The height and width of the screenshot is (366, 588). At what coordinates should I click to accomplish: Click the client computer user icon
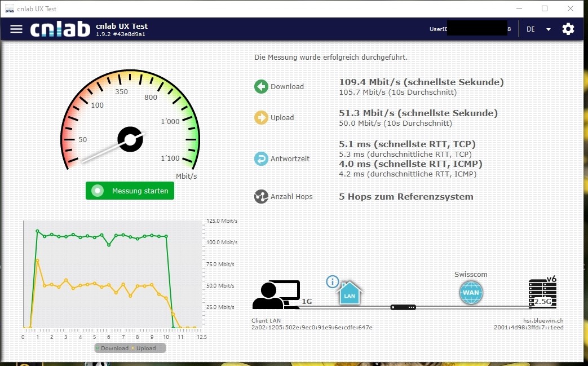pos(276,295)
